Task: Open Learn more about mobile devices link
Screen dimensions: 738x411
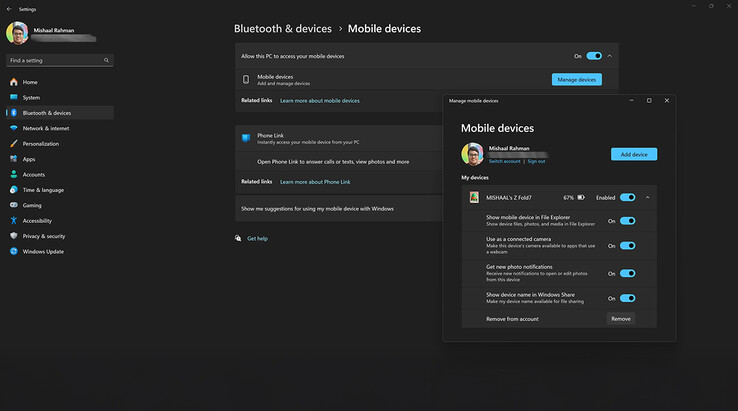Action: tap(320, 101)
